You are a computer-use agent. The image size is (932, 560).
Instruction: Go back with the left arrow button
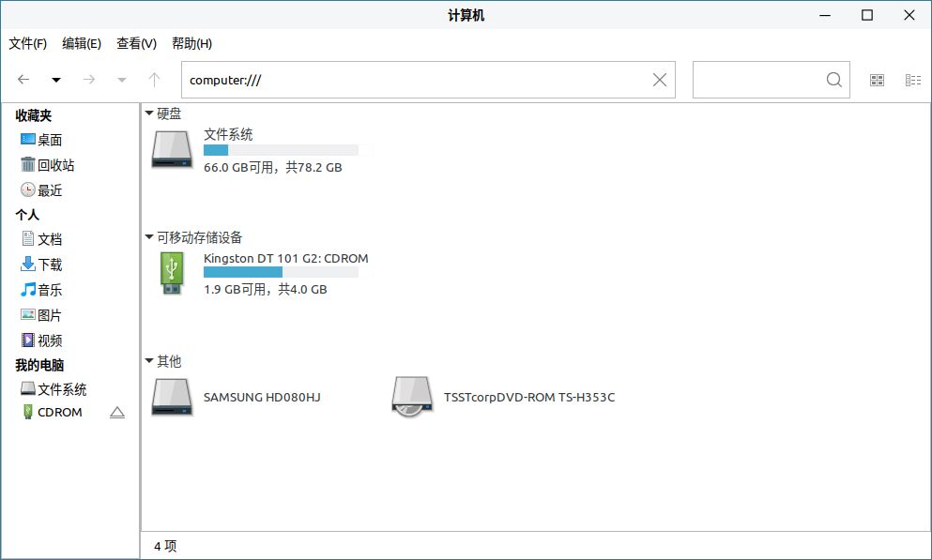[23, 80]
